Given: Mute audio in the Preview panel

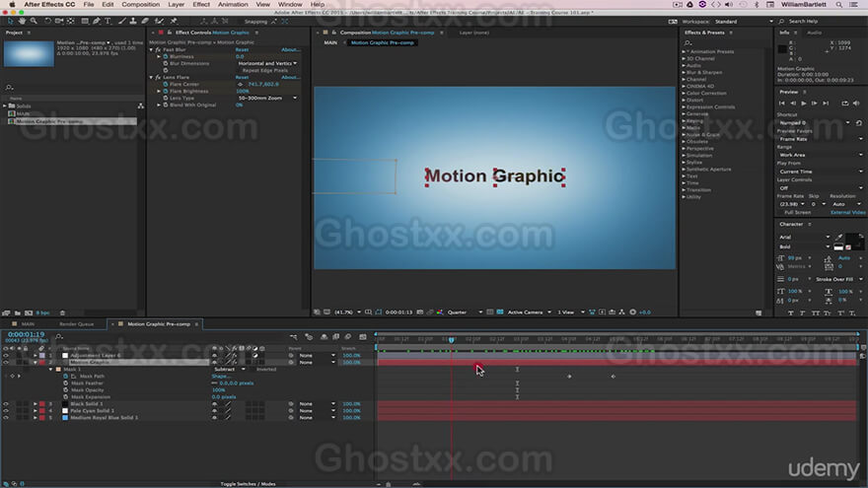Looking at the screenshot, I should pyautogui.click(x=856, y=103).
